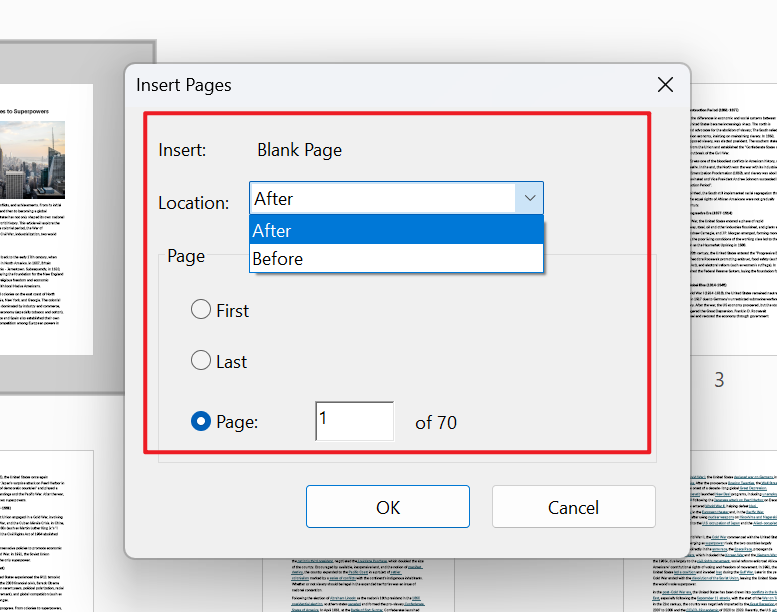Click the 'Blank Page' insert value text
Image resolution: width=777 pixels, height=612 pixels.
tap(299, 150)
